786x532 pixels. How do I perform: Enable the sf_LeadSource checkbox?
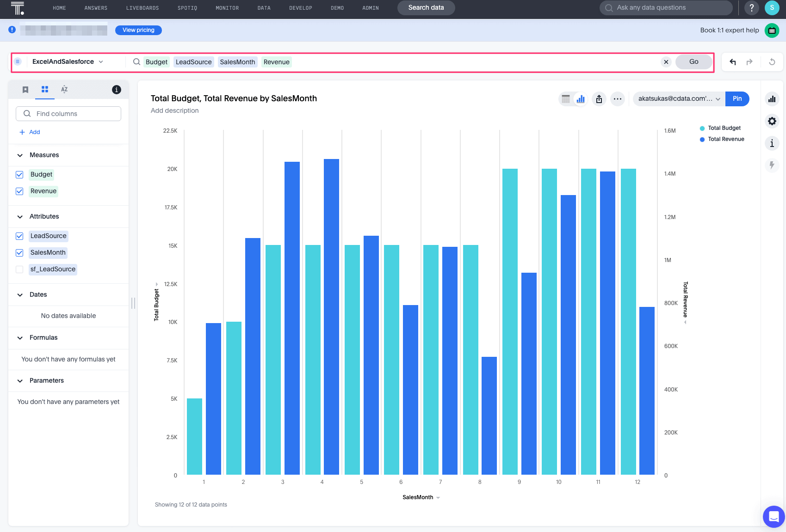point(19,269)
